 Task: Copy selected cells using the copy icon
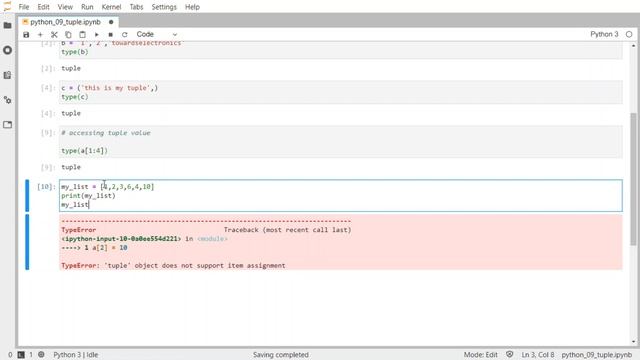pyautogui.click(x=68, y=35)
